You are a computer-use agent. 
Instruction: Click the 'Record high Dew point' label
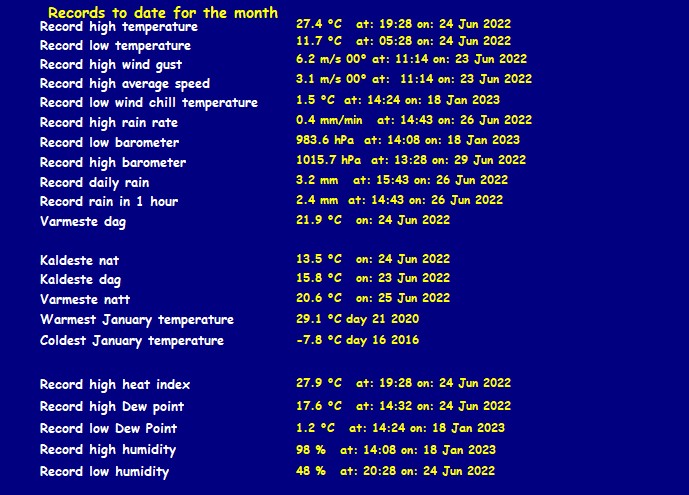click(x=112, y=407)
